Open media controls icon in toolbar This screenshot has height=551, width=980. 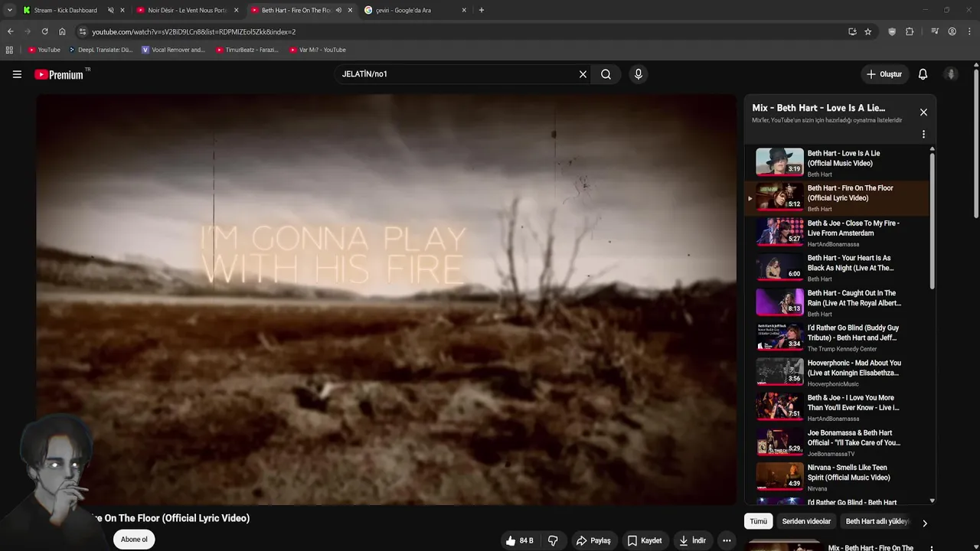(935, 31)
